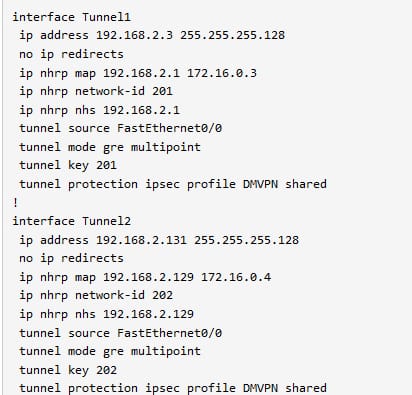This screenshot has height=395, width=412.
Task: Click the 'interface Tunnel2' line
Action: pyautogui.click(x=72, y=221)
